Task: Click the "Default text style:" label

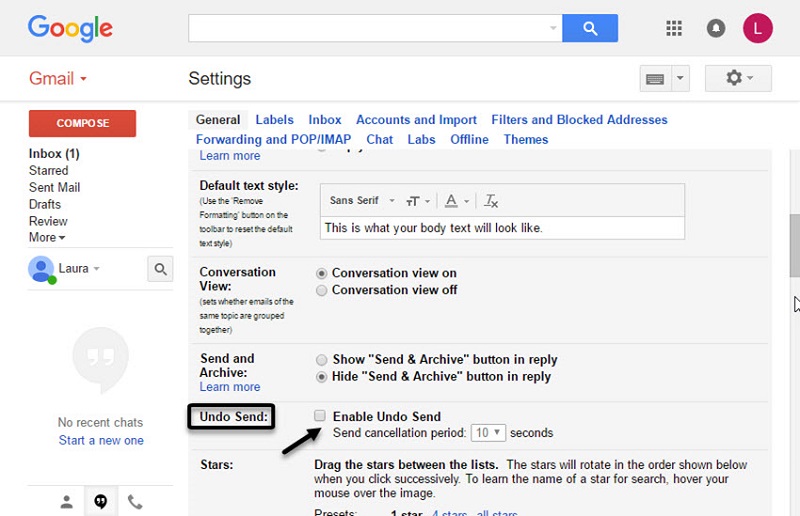Action: [x=249, y=186]
